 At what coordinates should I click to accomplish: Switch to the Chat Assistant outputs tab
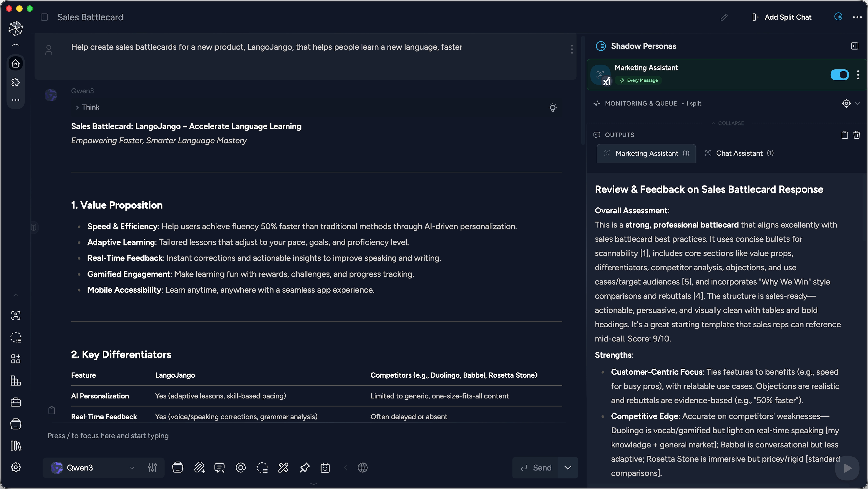[739, 153]
